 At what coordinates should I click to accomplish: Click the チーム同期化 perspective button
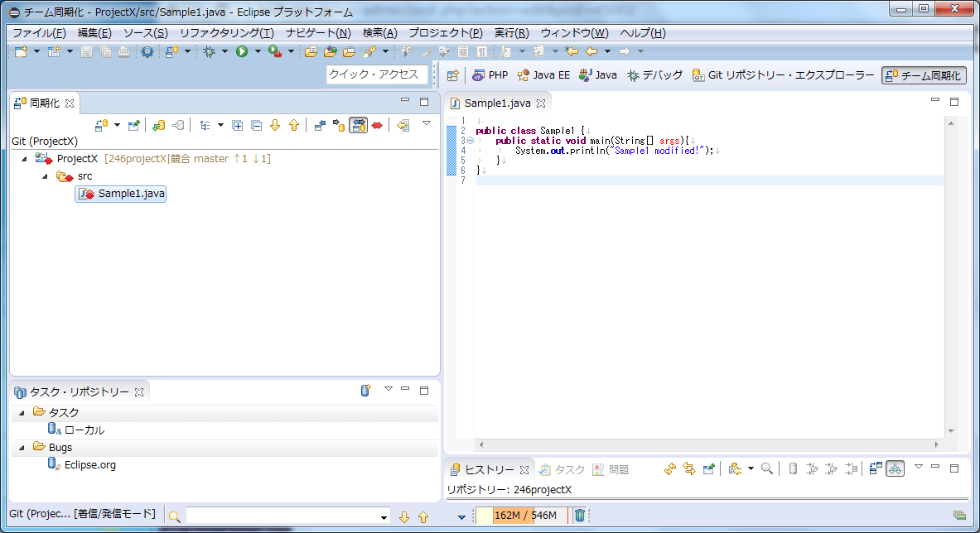tap(924, 75)
